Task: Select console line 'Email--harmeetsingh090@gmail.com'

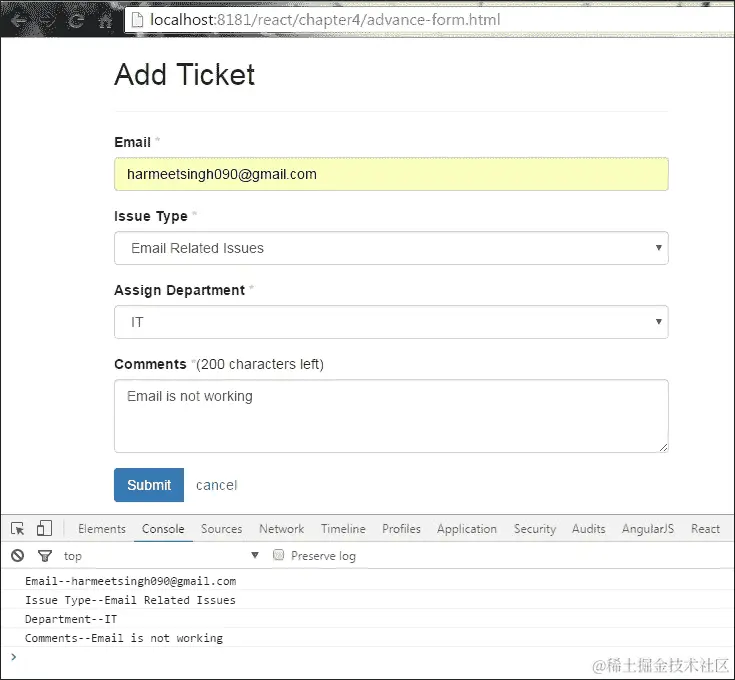Action: [x=130, y=581]
